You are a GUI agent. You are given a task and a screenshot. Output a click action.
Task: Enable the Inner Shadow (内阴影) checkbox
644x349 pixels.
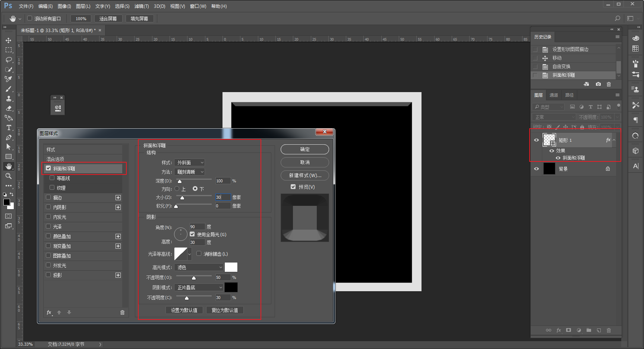click(x=48, y=207)
